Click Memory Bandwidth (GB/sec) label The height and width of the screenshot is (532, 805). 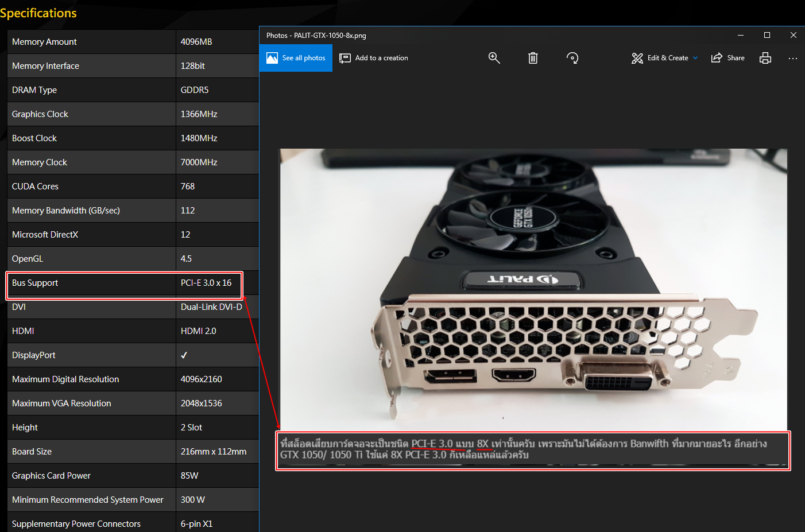coord(66,211)
